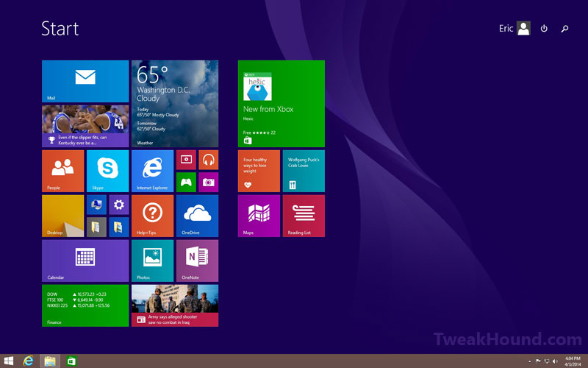Open the New from Xbox Store tile
Image resolution: width=588 pixels, height=368 pixels.
[282, 104]
